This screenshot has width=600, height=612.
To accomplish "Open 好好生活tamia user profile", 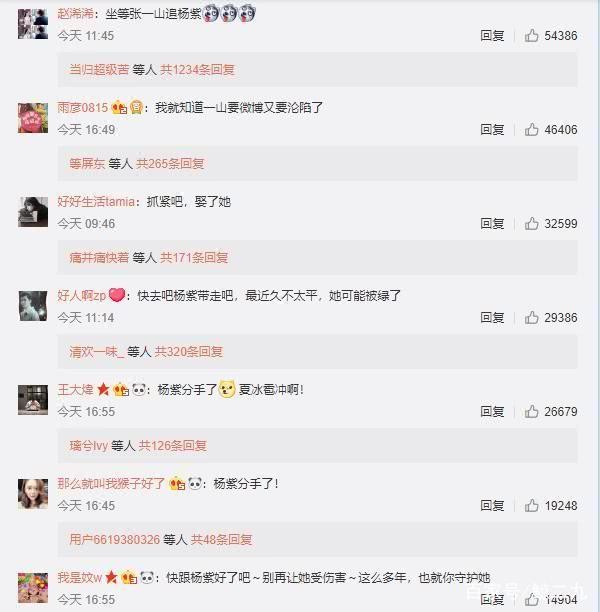I will point(96,201).
